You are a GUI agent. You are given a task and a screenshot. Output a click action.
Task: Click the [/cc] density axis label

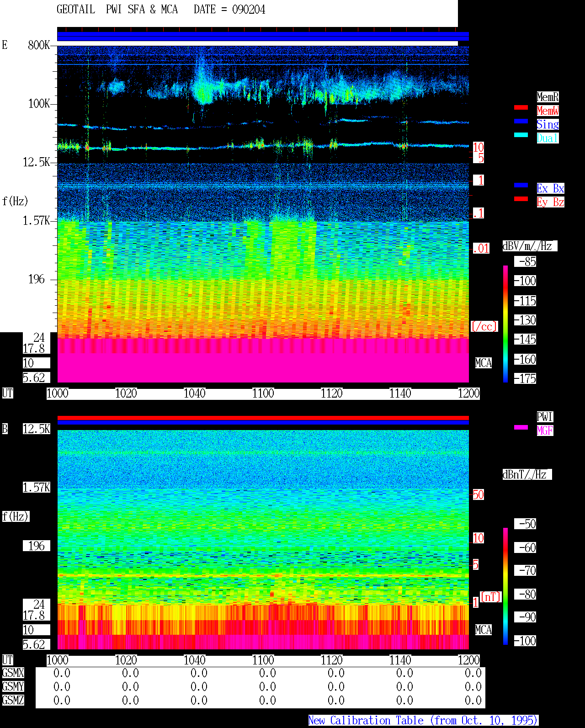pyautogui.click(x=484, y=326)
